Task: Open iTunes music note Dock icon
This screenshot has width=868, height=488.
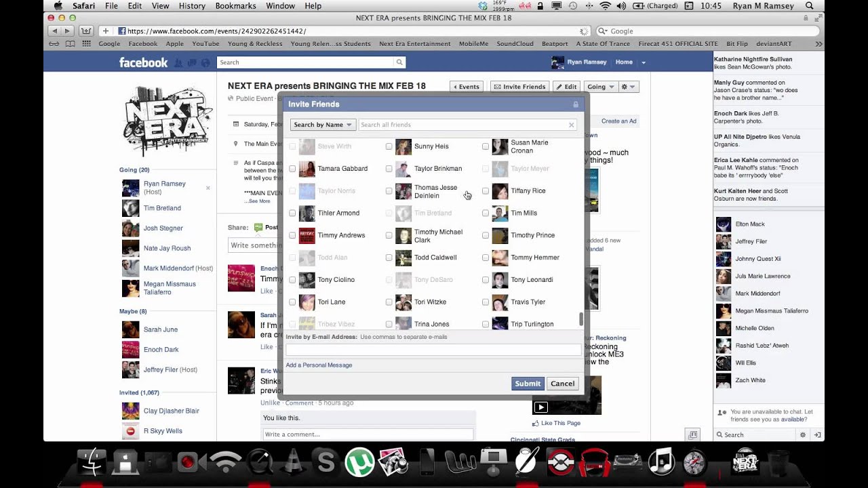Action: pyautogui.click(x=661, y=463)
